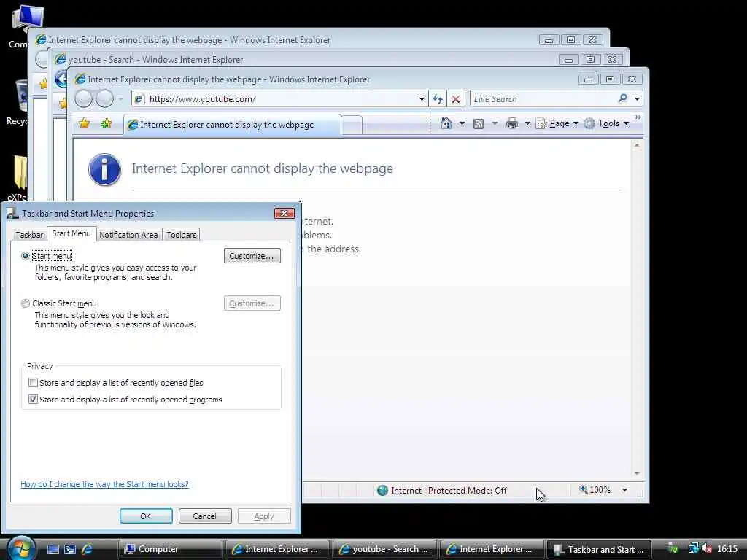This screenshot has height=560, width=747.
Task: Disable storing recently opened programs list
Action: click(33, 399)
